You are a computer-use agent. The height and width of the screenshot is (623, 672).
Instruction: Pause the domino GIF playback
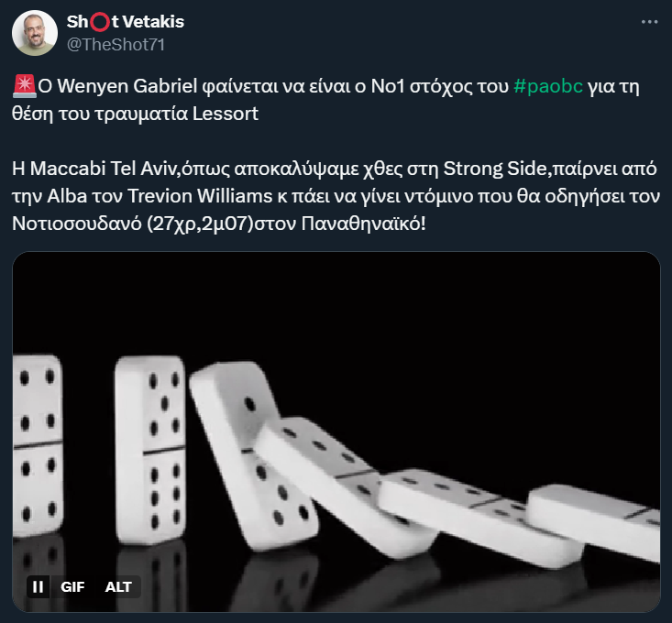[x=38, y=586]
